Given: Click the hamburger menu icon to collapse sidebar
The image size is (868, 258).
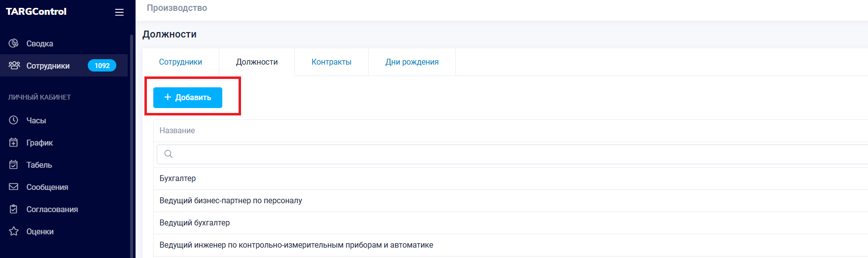Looking at the screenshot, I should coord(119,12).
